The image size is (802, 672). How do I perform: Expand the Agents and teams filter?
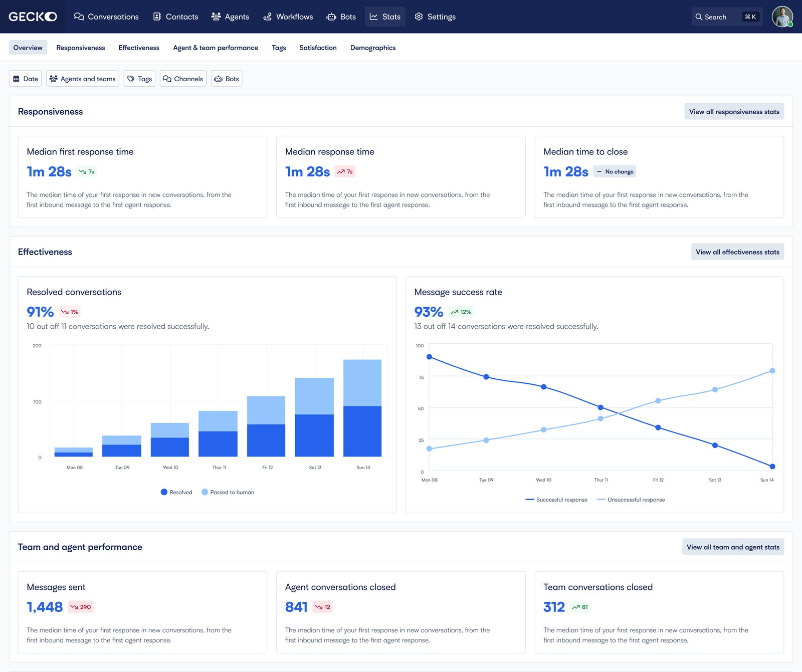83,79
